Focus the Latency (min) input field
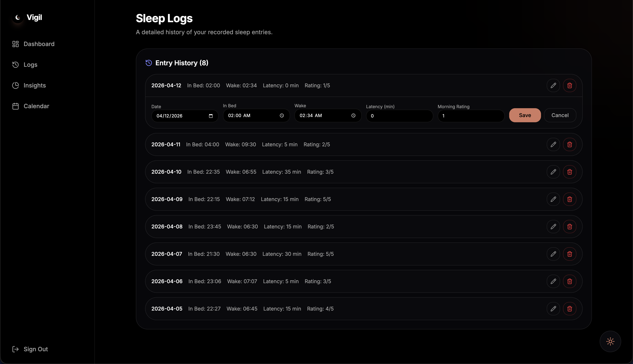 pyautogui.click(x=399, y=116)
